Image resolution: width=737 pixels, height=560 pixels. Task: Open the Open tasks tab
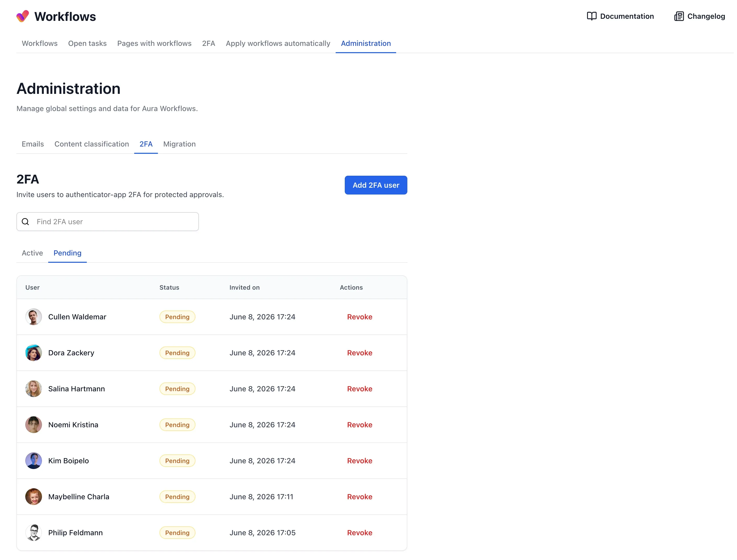87,43
